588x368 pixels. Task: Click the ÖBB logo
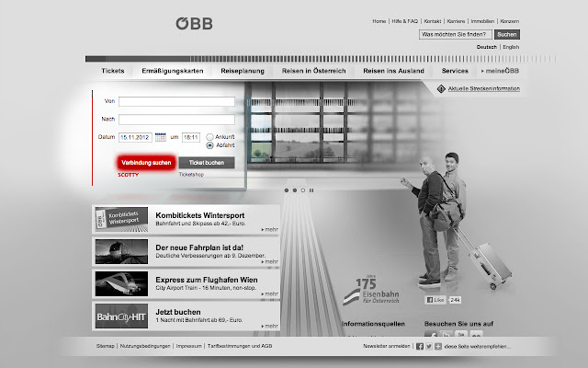(x=194, y=23)
